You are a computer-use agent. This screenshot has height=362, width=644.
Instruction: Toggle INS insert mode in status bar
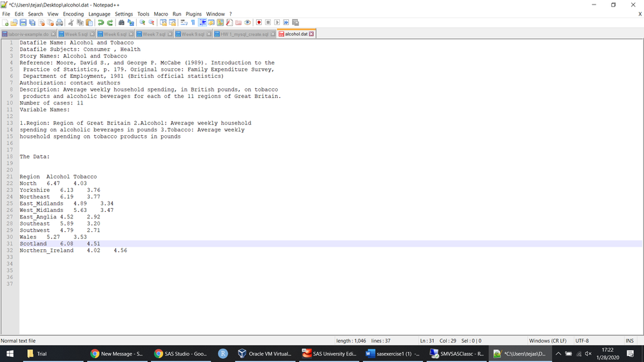(629, 341)
